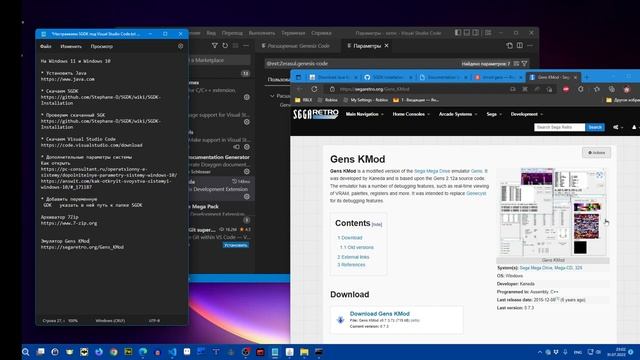
Task: Open manage gear for the Documentation Generator extension
Action: coord(247,171)
